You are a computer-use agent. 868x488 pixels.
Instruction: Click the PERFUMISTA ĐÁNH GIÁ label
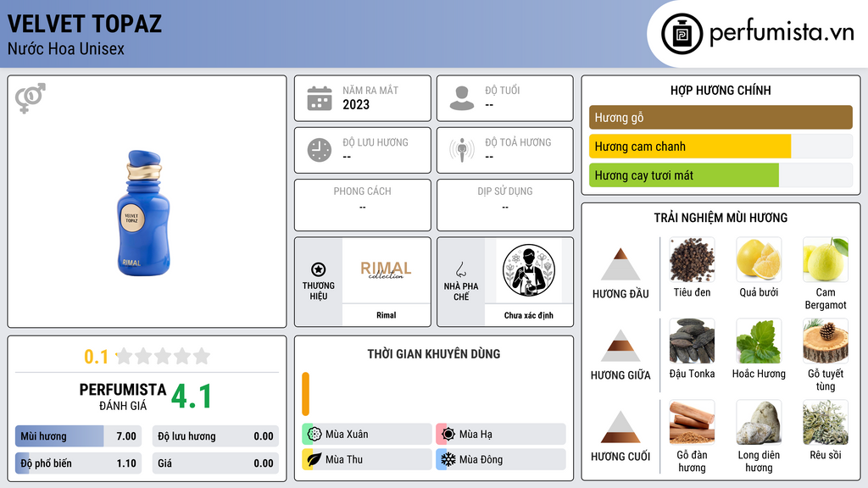pos(123,396)
